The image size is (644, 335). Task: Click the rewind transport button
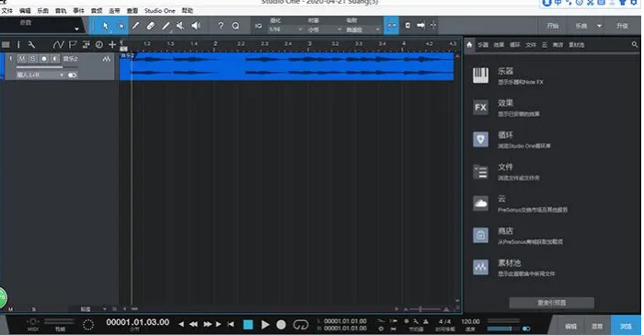tap(193, 324)
